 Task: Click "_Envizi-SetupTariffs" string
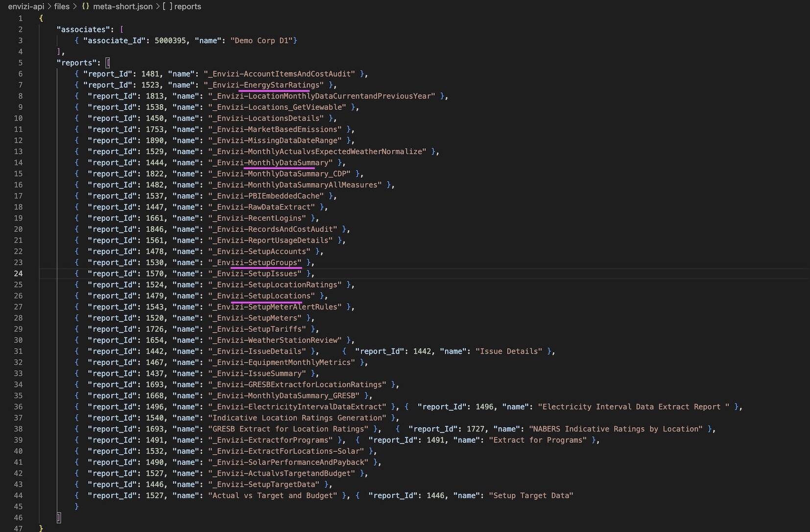[257, 329]
